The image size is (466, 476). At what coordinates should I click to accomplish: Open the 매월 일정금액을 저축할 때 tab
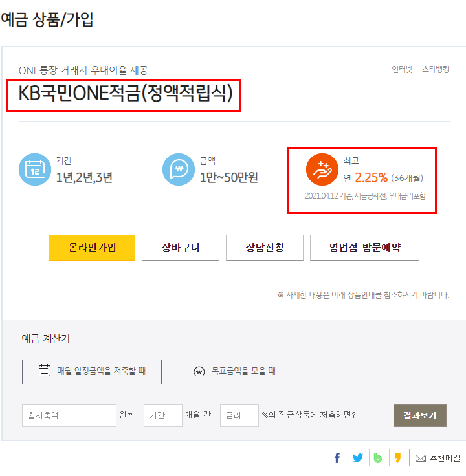92,371
